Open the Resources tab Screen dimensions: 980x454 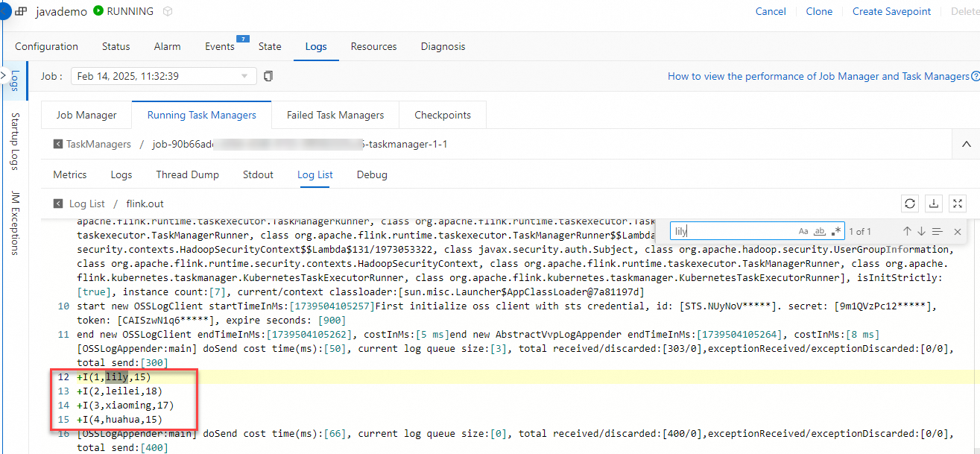tap(373, 46)
